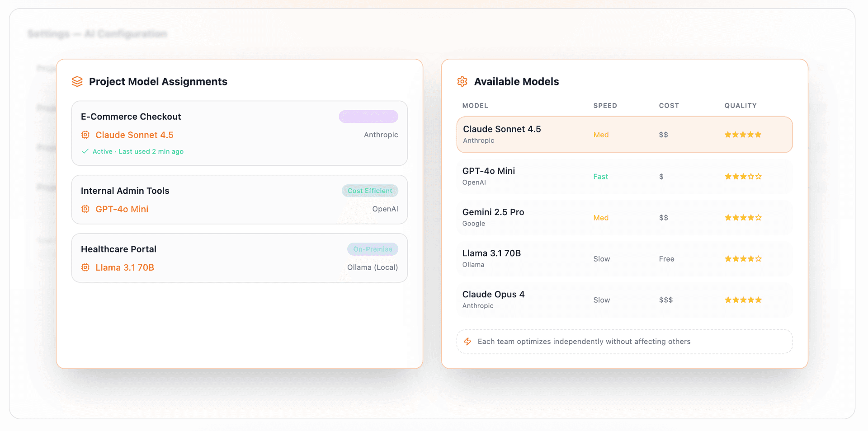Click the chip icon beside Llama 3.1 70B
868x431 pixels.
(85, 267)
